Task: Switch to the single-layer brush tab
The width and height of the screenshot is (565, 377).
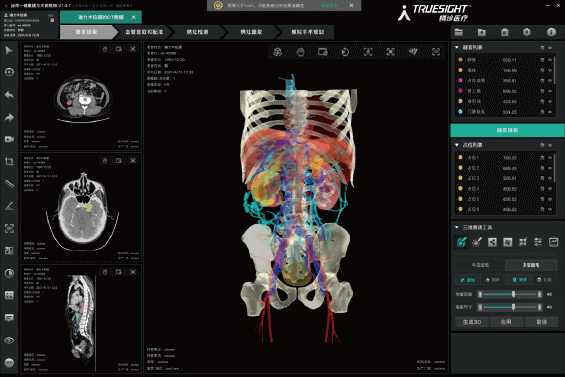Action: click(x=480, y=265)
